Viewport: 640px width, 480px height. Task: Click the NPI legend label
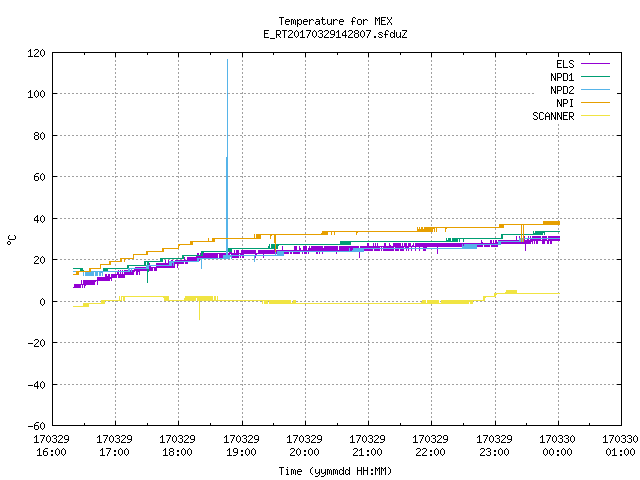tap(565, 103)
